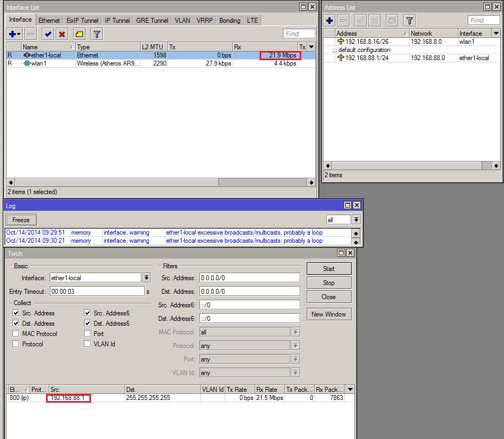The image size is (504, 439).
Task: Click the Comment icon in Address List
Action: coord(392,21)
